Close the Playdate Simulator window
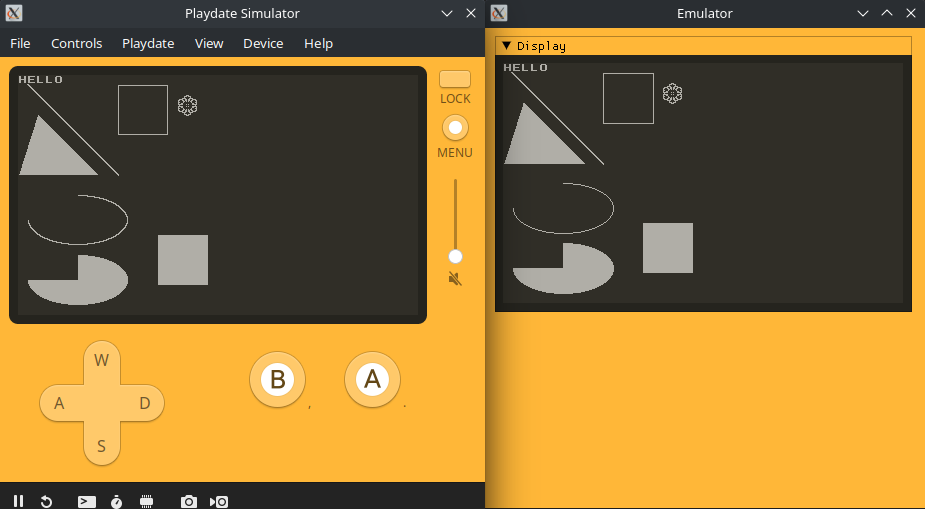 (471, 13)
